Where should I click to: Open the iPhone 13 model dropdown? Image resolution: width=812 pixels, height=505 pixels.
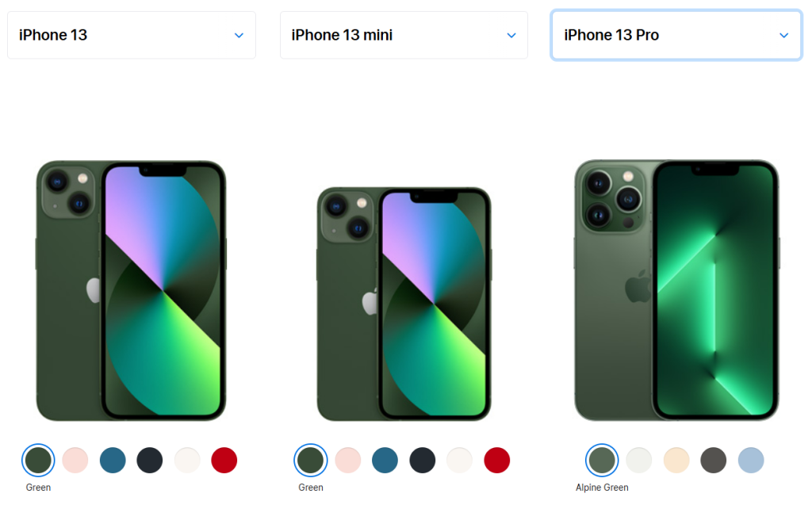(x=132, y=35)
